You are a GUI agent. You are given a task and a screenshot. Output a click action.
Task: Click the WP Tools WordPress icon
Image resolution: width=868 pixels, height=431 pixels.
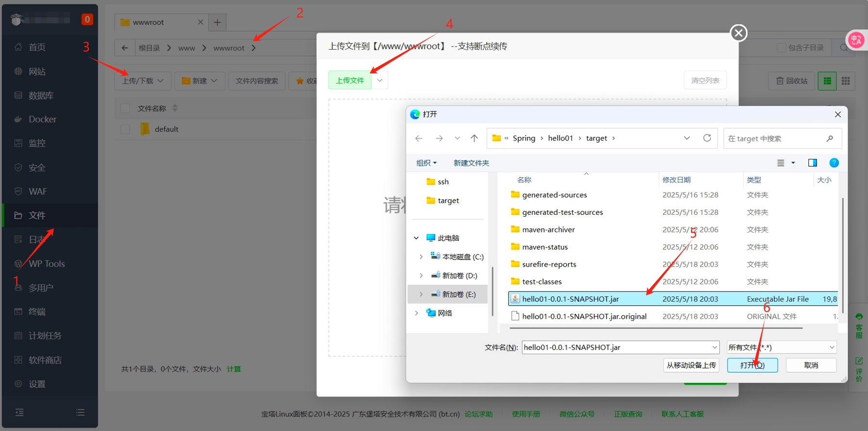pos(18,264)
